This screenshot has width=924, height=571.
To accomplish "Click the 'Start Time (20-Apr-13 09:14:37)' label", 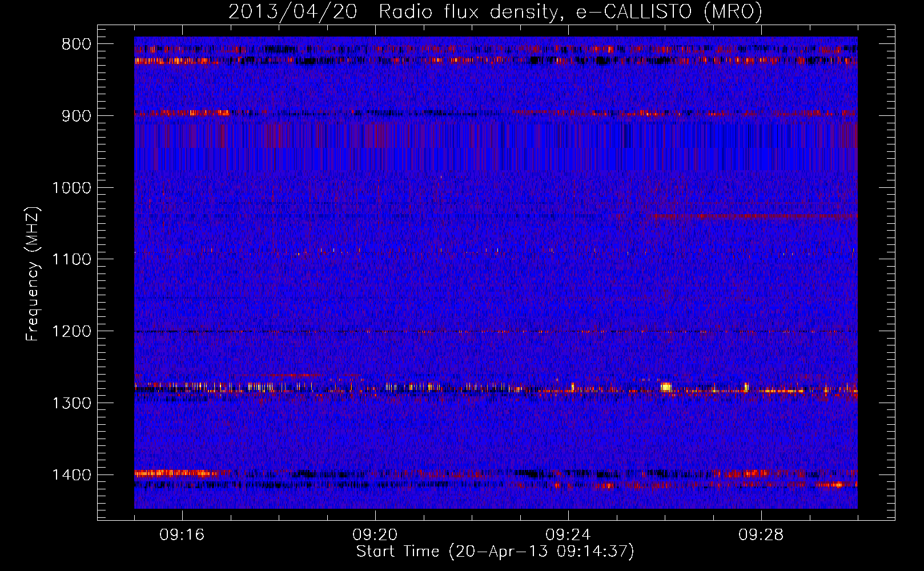I will (495, 552).
